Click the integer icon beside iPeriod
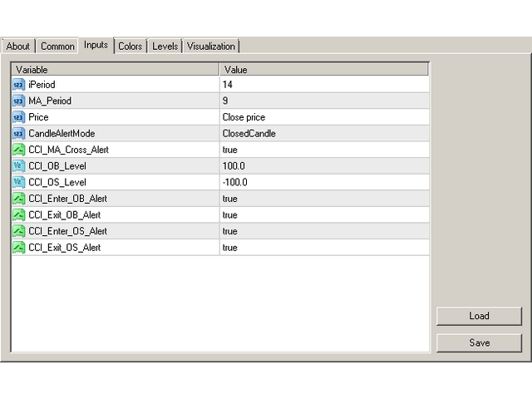 tap(18, 85)
